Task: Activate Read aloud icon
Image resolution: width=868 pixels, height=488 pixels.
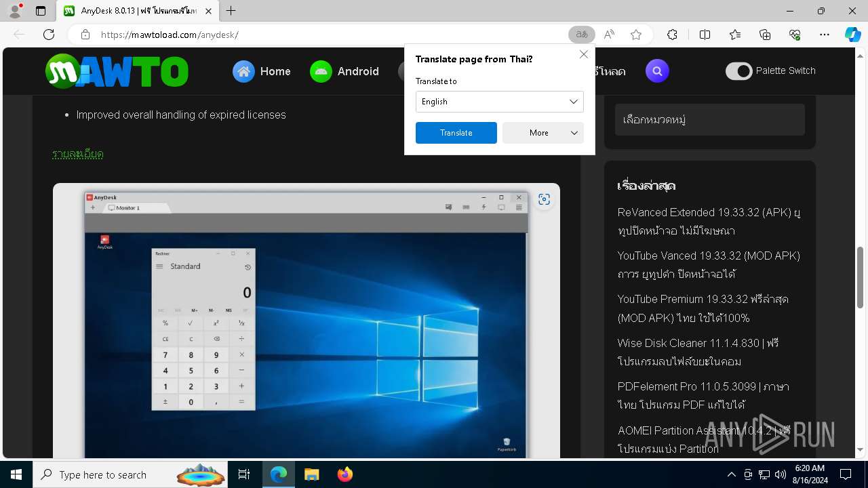Action: pos(609,35)
